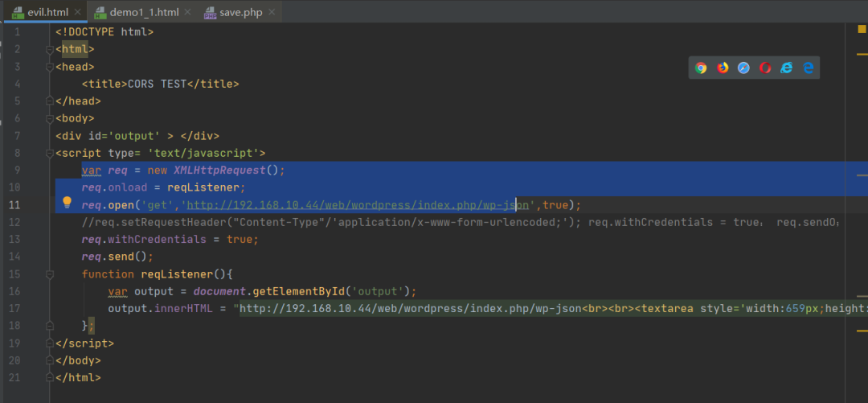This screenshot has height=403, width=868.
Task: Click the top yellow warning stripe in the scrollbar
Action: click(x=862, y=54)
